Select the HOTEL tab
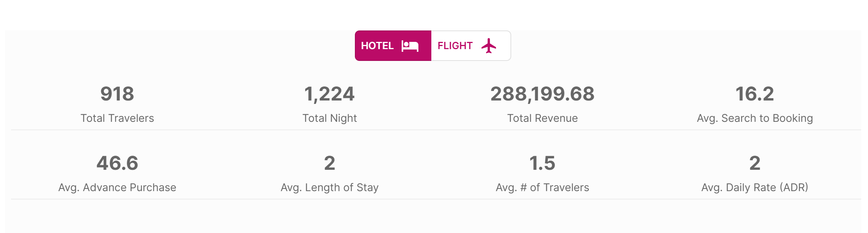This screenshot has width=868, height=233. click(393, 46)
